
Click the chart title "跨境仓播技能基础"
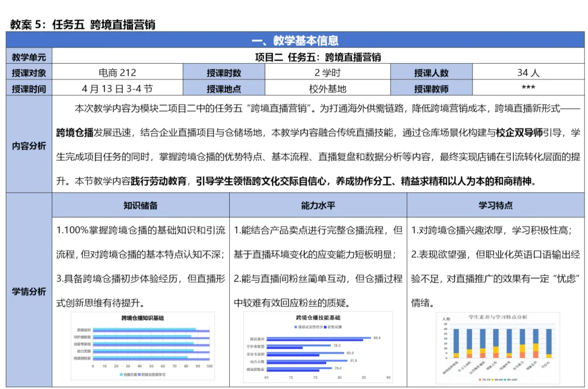(318, 317)
